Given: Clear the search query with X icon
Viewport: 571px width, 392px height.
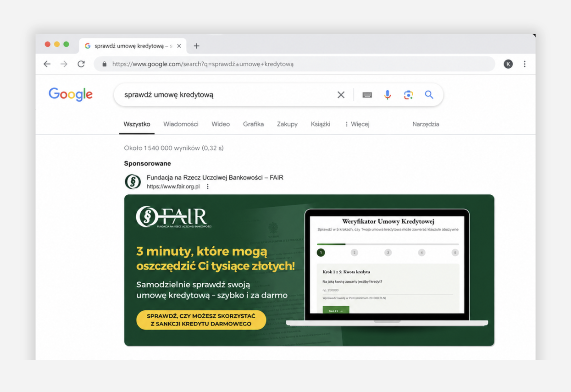Looking at the screenshot, I should pos(341,95).
